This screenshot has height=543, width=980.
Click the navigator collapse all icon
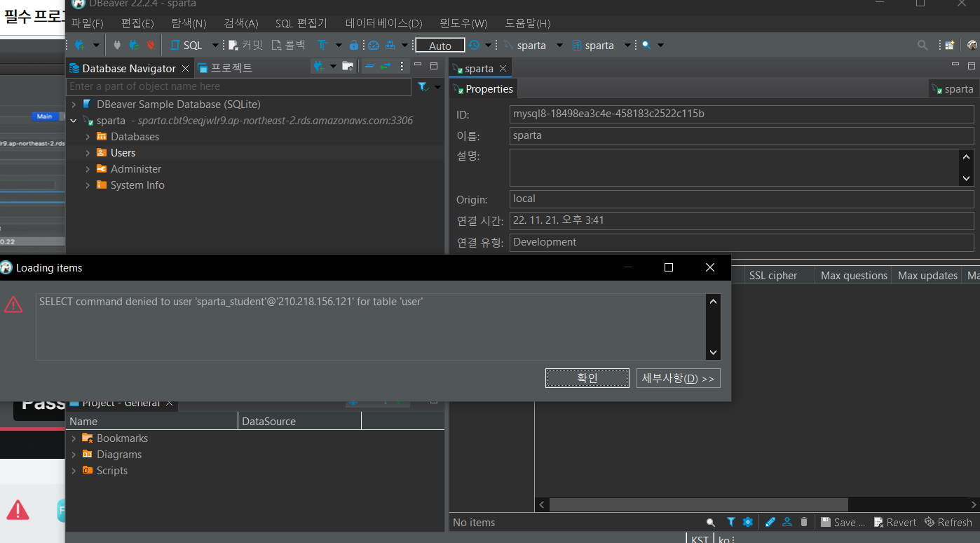pyautogui.click(x=370, y=66)
